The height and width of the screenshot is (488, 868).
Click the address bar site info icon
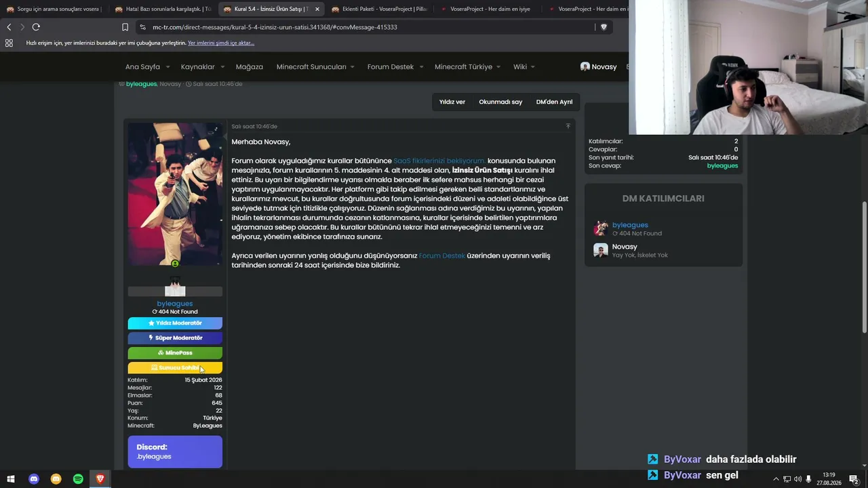click(x=142, y=27)
